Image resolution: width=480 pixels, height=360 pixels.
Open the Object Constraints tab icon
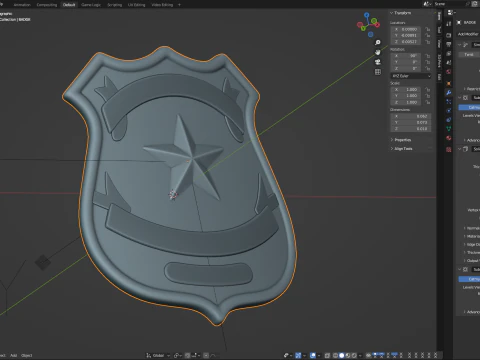pyautogui.click(x=449, y=120)
